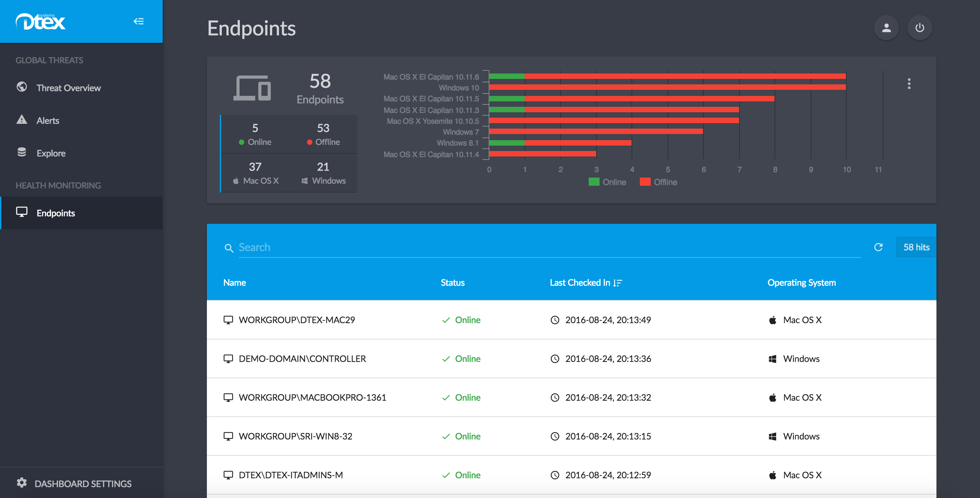Open Threat Overview in the sidebar
The height and width of the screenshot is (498, 980).
coord(81,87)
